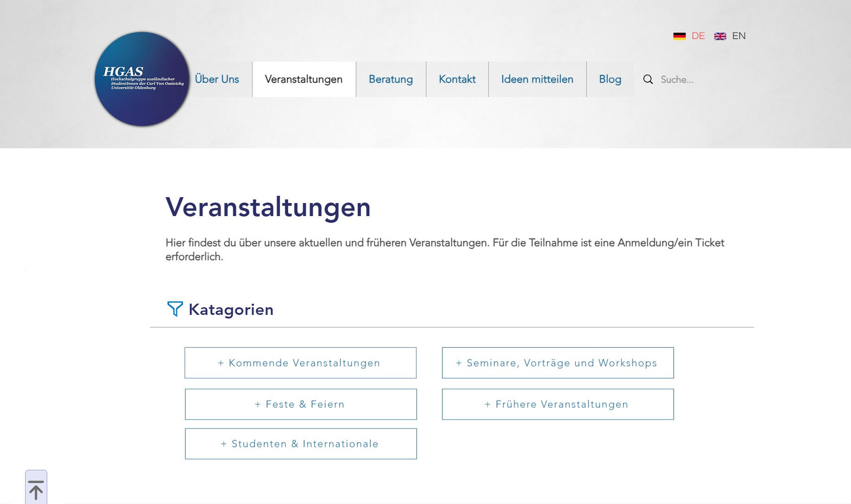Expand the Frühere Veranstaltungen category
Screen dimensions: 851x504
[x=557, y=404]
